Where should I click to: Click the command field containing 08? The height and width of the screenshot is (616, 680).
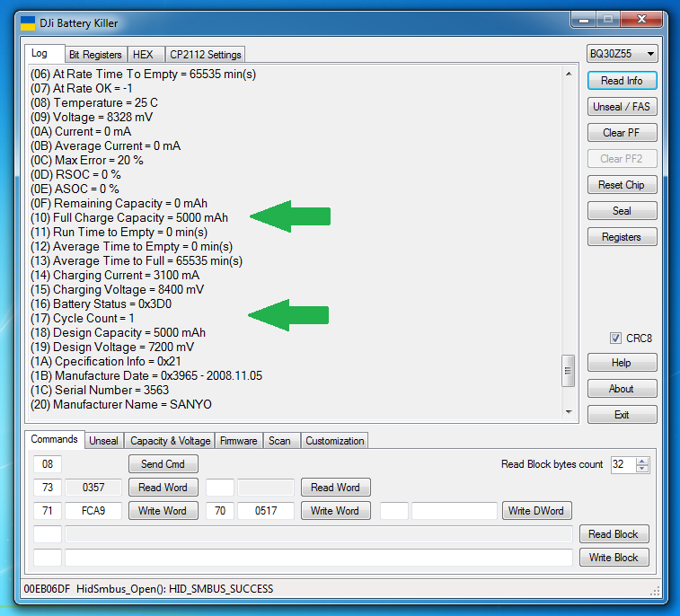[48, 464]
